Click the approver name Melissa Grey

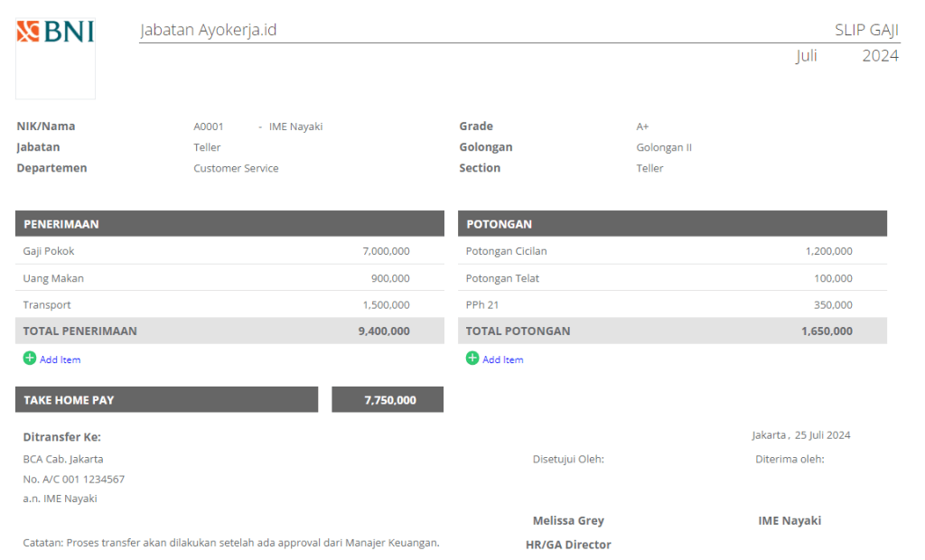pos(568,520)
